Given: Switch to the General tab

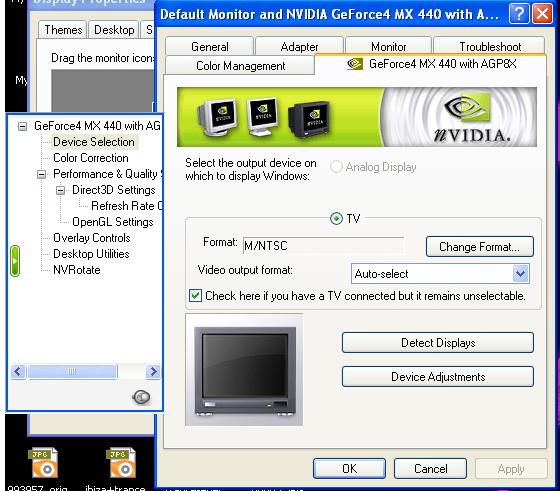Looking at the screenshot, I should pyautogui.click(x=210, y=46).
